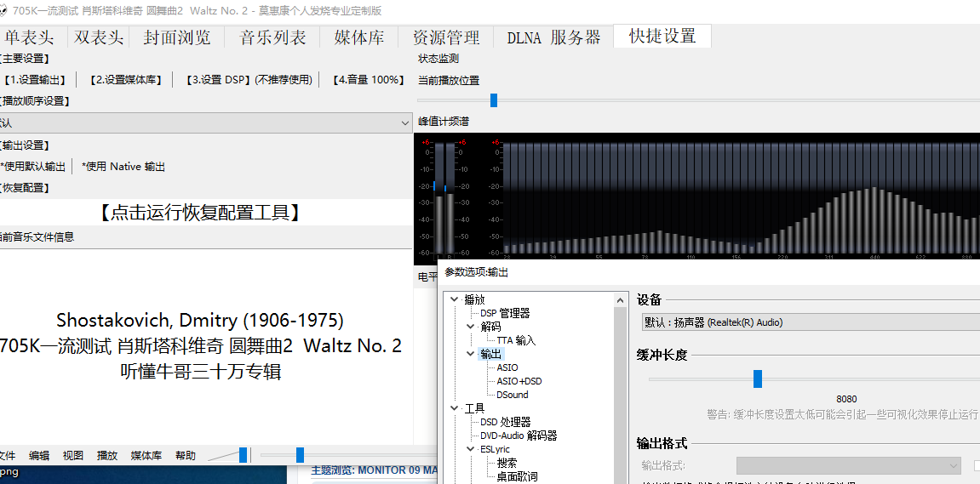Switch to the 双表头 tab
This screenshot has width=980, height=484.
tap(99, 37)
